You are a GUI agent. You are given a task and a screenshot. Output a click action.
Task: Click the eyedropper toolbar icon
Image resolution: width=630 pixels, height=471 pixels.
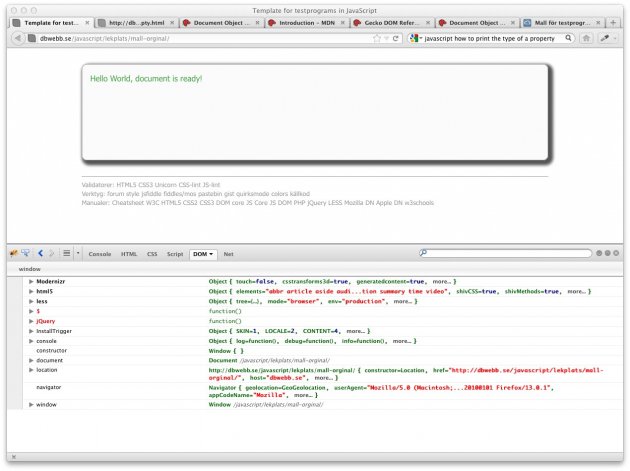coord(605,38)
